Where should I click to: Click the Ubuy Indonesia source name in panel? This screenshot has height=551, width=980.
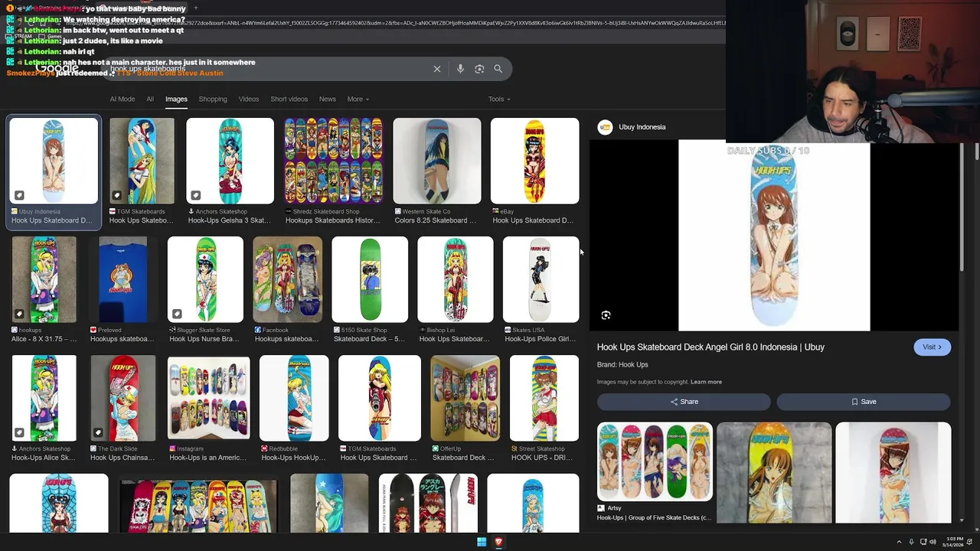(642, 127)
